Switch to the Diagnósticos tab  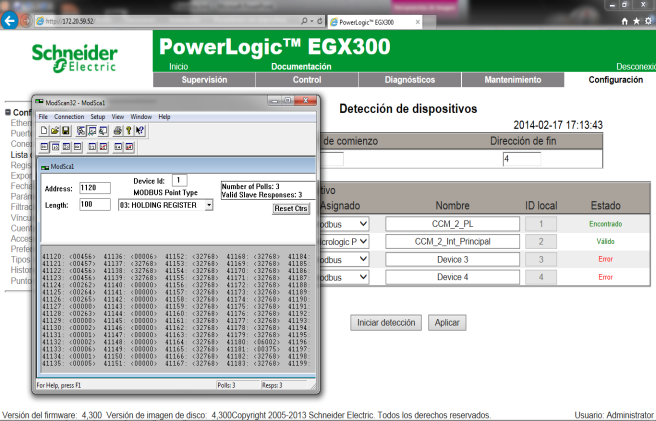(x=409, y=79)
